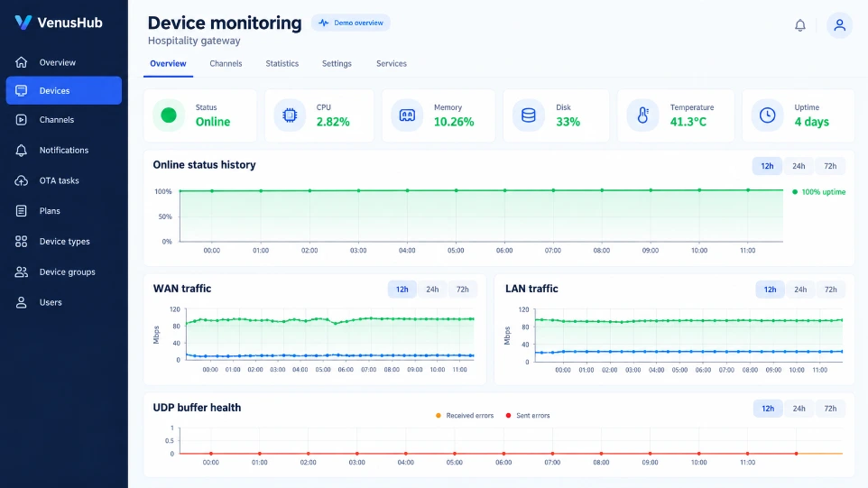Image resolution: width=868 pixels, height=488 pixels.
Task: Open the Channels play icon in sidebar
Action: 21,119
